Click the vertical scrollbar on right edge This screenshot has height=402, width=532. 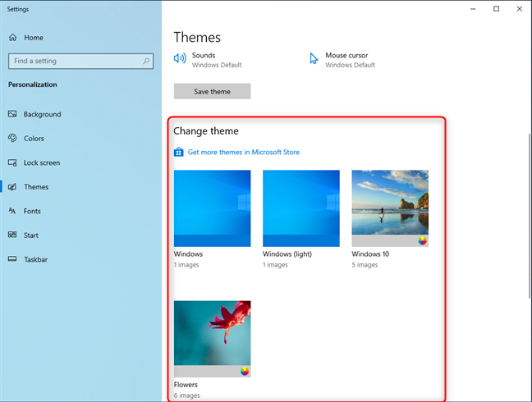pyautogui.click(x=530, y=217)
